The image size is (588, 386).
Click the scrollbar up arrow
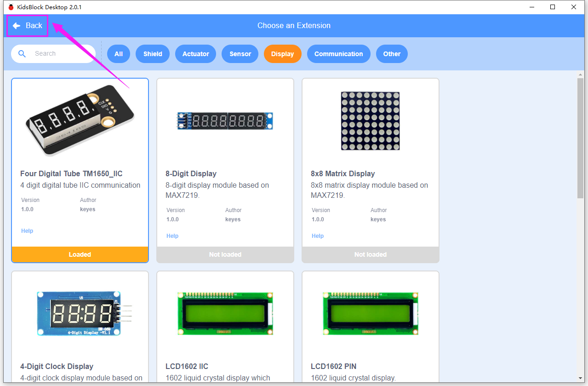pyautogui.click(x=580, y=75)
